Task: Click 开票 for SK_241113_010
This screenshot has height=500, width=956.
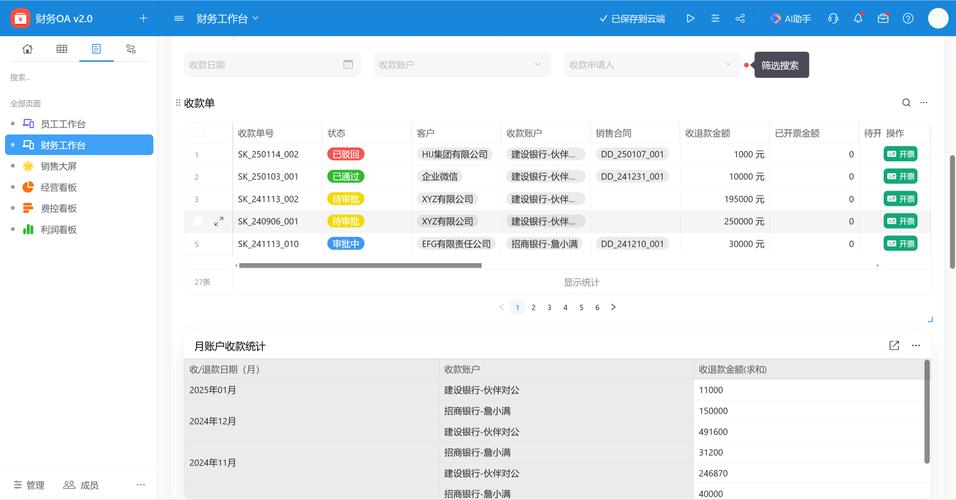Action: 901,244
